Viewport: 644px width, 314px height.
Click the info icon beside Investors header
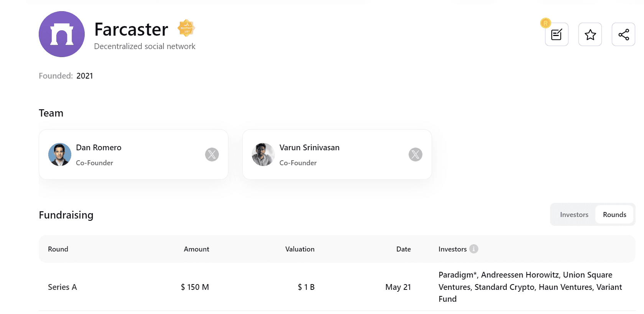pos(474,249)
